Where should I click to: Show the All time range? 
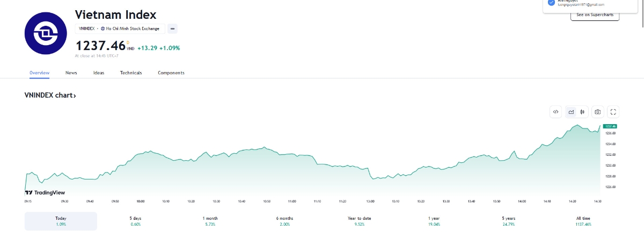582,221
